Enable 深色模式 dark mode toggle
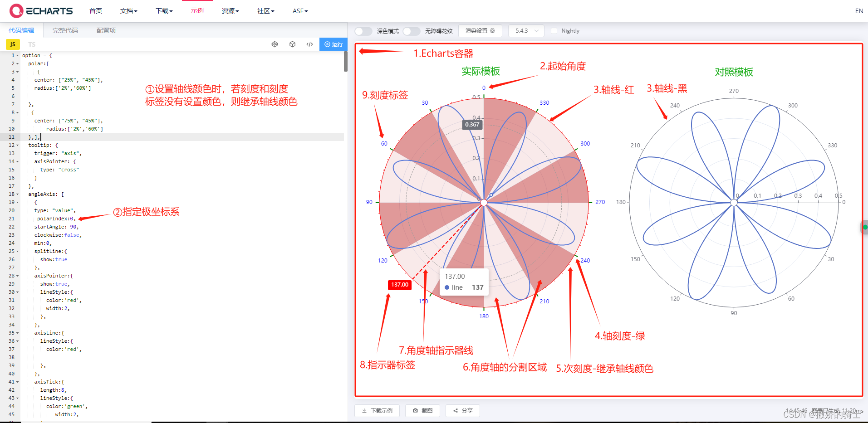868x423 pixels. [363, 31]
